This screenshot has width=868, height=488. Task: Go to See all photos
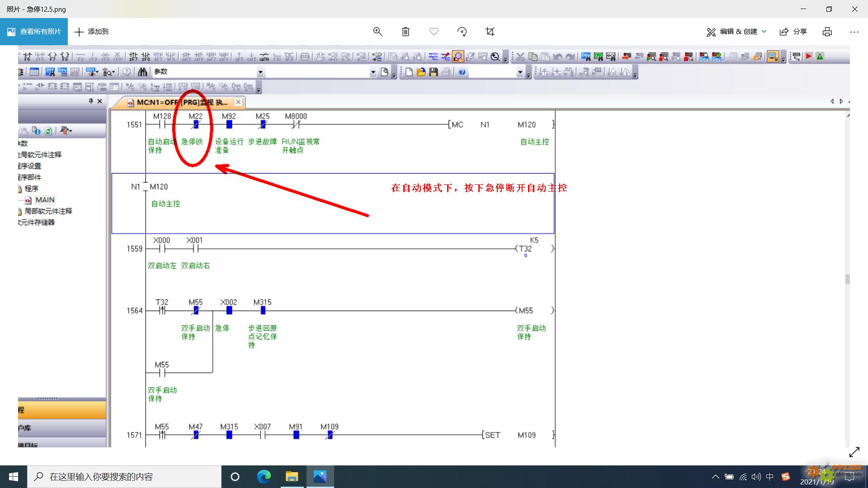click(34, 32)
